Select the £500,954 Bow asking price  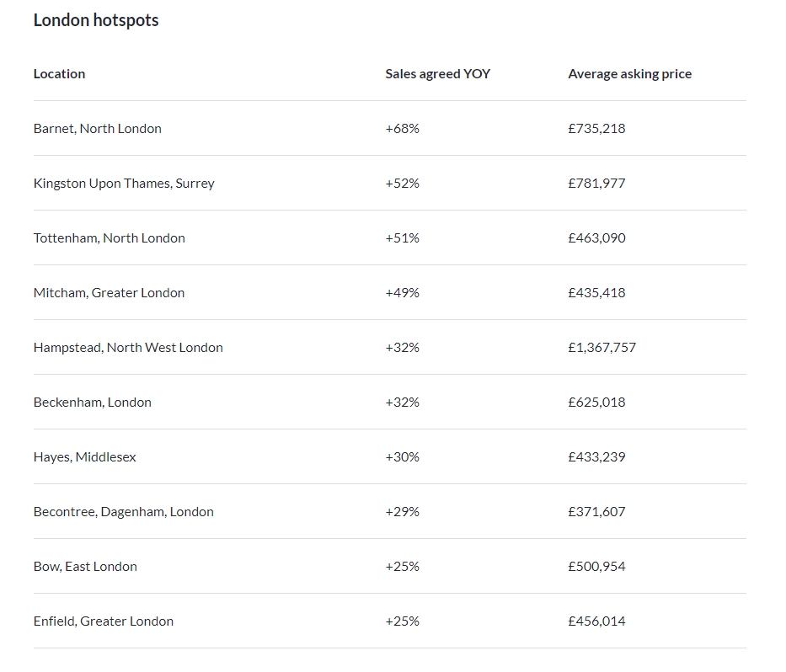click(x=596, y=566)
